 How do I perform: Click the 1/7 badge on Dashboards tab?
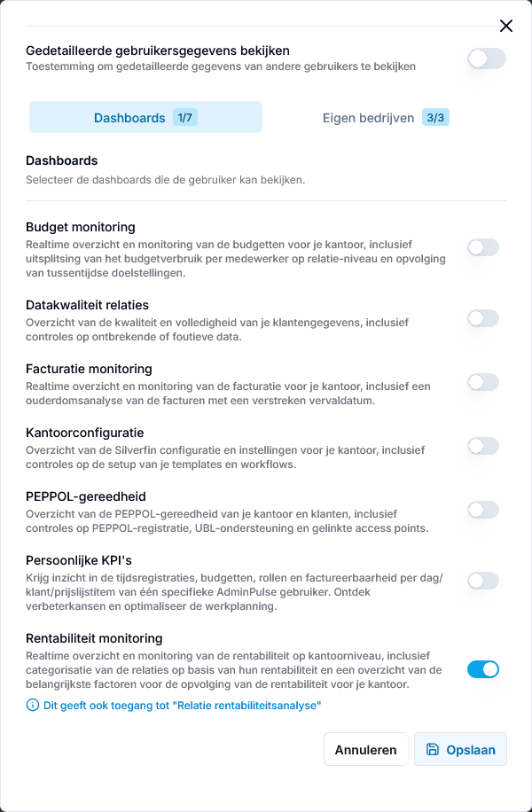click(185, 118)
